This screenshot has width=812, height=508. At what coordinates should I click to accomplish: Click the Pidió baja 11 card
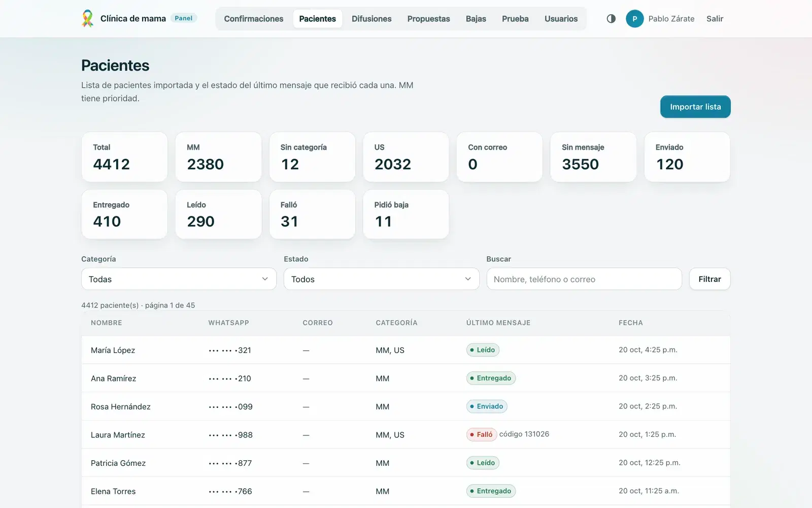coord(406,214)
